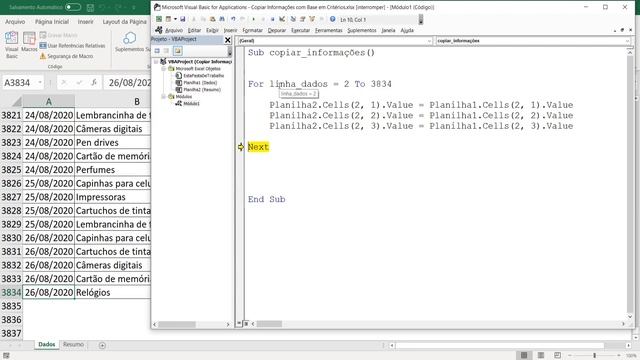Open Segurança de Macro settings
Viewport: 640px width, 360px height.
pyautogui.click(x=67, y=56)
